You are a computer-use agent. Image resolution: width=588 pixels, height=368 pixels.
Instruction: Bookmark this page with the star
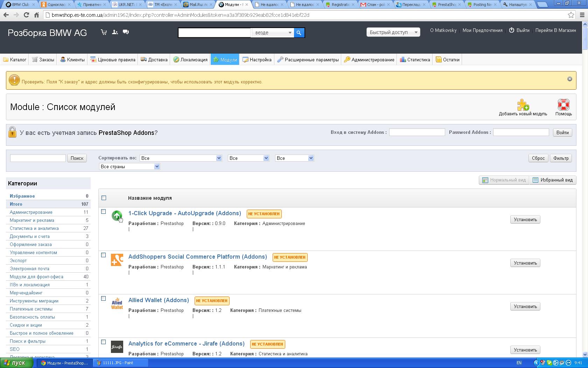[x=571, y=15]
